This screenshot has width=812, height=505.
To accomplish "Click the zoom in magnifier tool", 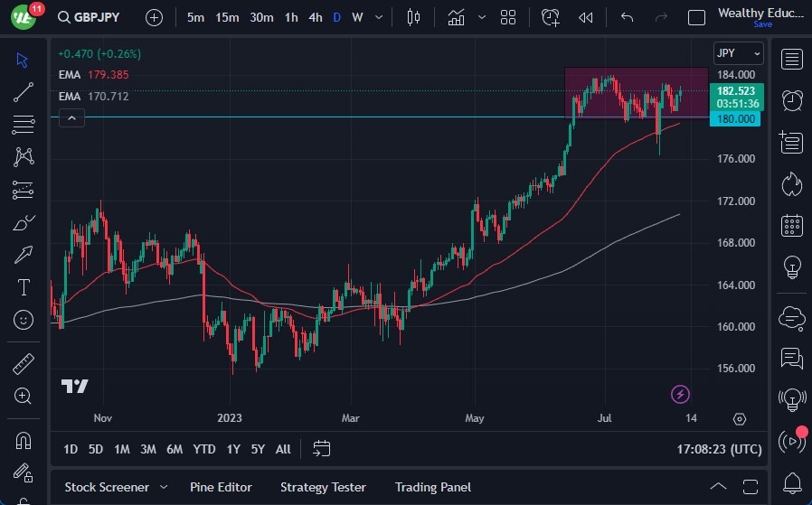I will click(x=24, y=396).
